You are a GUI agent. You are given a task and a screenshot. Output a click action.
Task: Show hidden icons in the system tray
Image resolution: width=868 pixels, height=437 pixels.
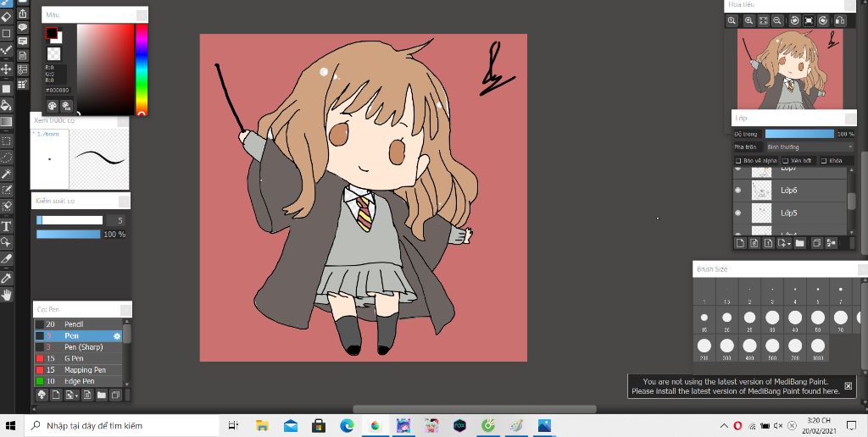[724, 425]
